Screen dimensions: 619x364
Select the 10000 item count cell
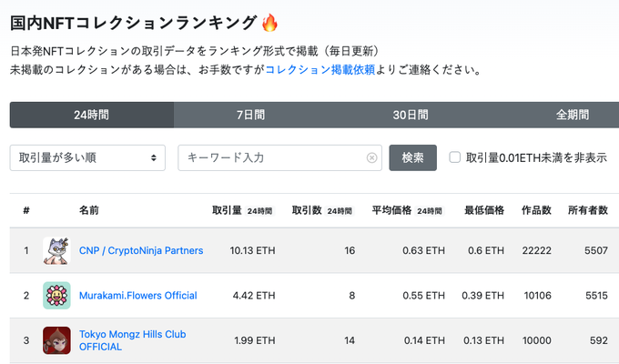tap(537, 340)
